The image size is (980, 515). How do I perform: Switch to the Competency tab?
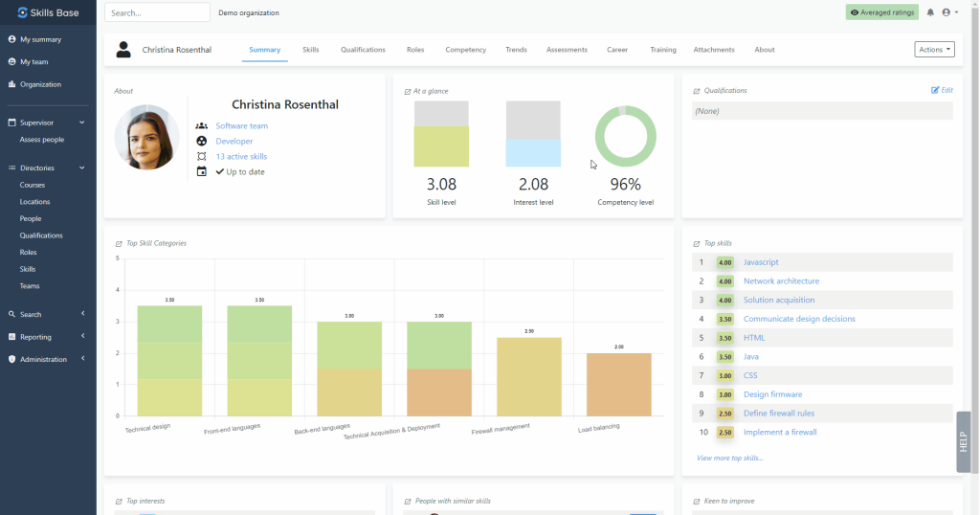coord(465,50)
